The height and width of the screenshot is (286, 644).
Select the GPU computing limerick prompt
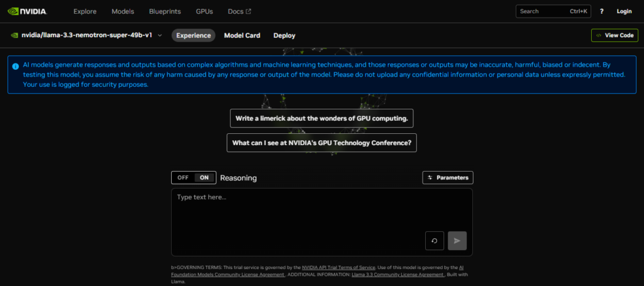pyautogui.click(x=321, y=119)
